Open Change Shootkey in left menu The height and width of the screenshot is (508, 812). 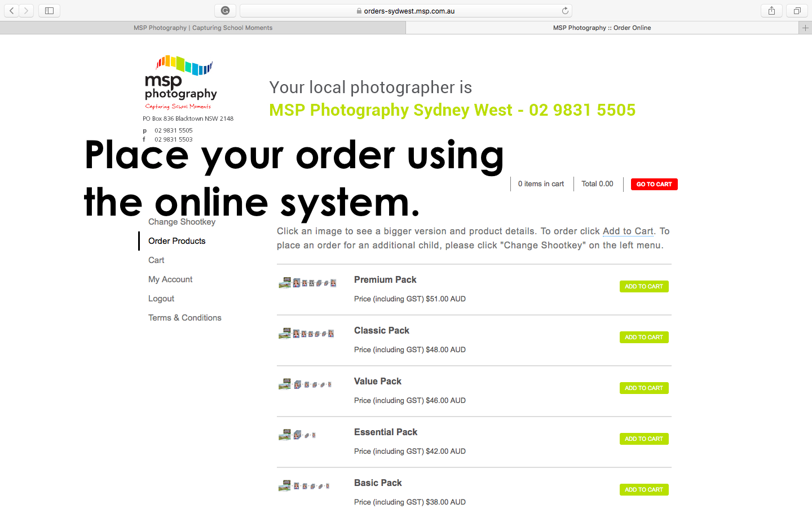pyautogui.click(x=182, y=222)
